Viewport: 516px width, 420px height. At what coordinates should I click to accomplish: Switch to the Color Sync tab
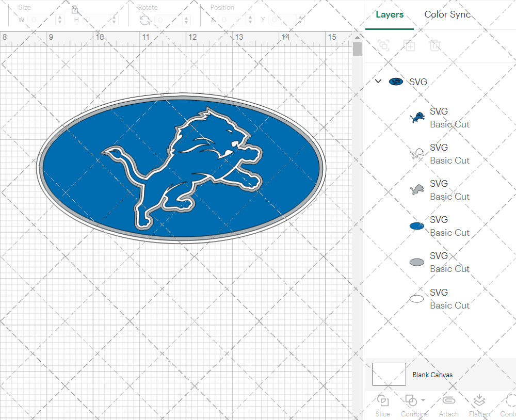447,14
